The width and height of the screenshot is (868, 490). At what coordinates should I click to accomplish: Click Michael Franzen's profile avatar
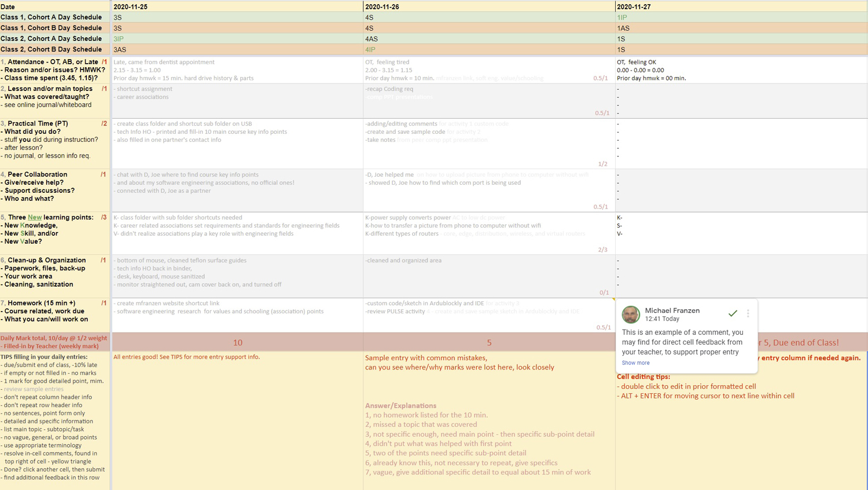click(x=631, y=315)
